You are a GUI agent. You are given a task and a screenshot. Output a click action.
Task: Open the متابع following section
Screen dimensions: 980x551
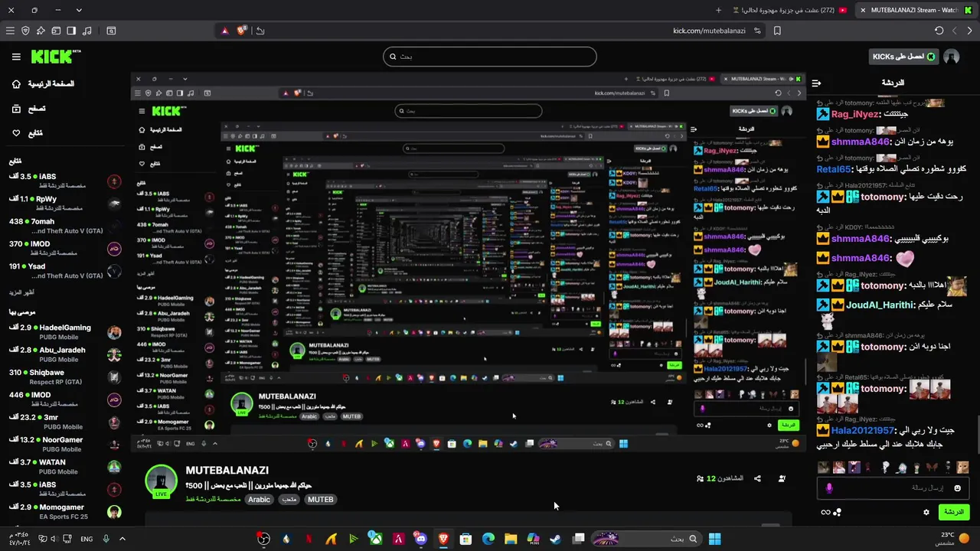pyautogui.click(x=28, y=133)
